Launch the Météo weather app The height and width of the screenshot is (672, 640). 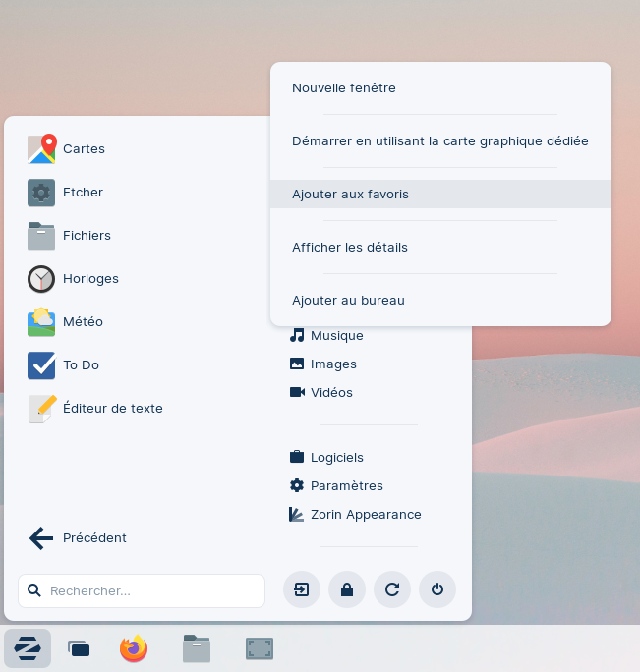click(41, 322)
